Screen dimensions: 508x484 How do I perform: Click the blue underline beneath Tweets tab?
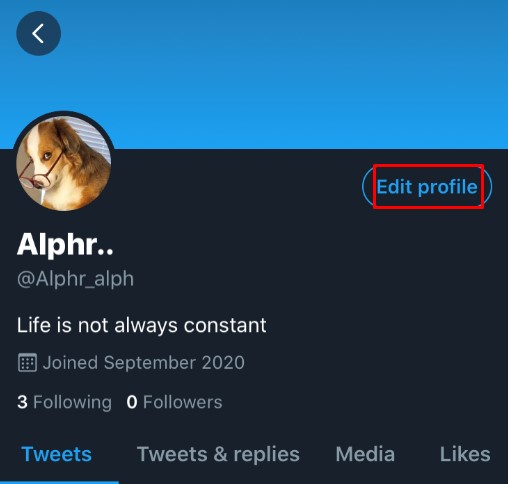coord(59,482)
